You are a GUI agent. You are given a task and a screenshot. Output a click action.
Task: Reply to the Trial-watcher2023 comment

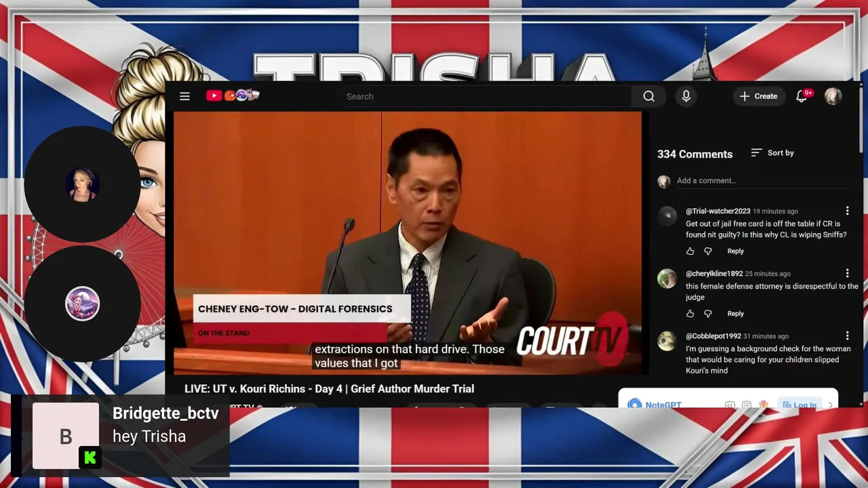pyautogui.click(x=736, y=251)
